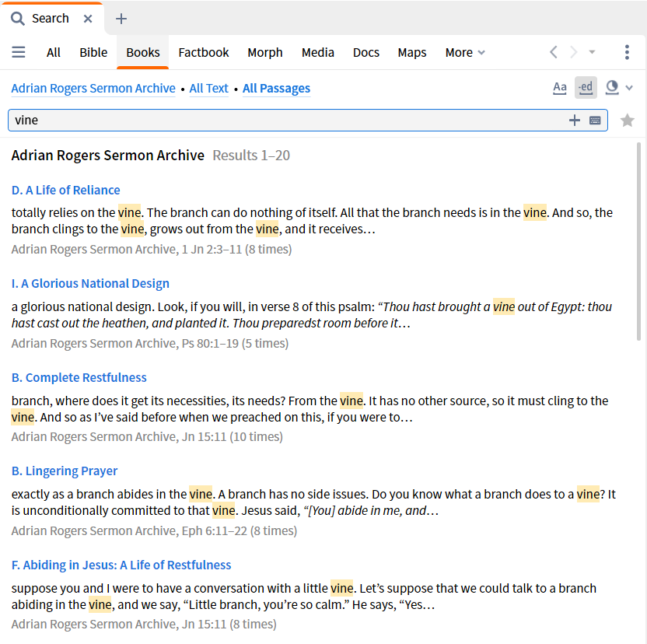Click snippet starting 'totally relies on the vine'
This screenshot has width=647, height=644.
pyautogui.click(x=312, y=221)
